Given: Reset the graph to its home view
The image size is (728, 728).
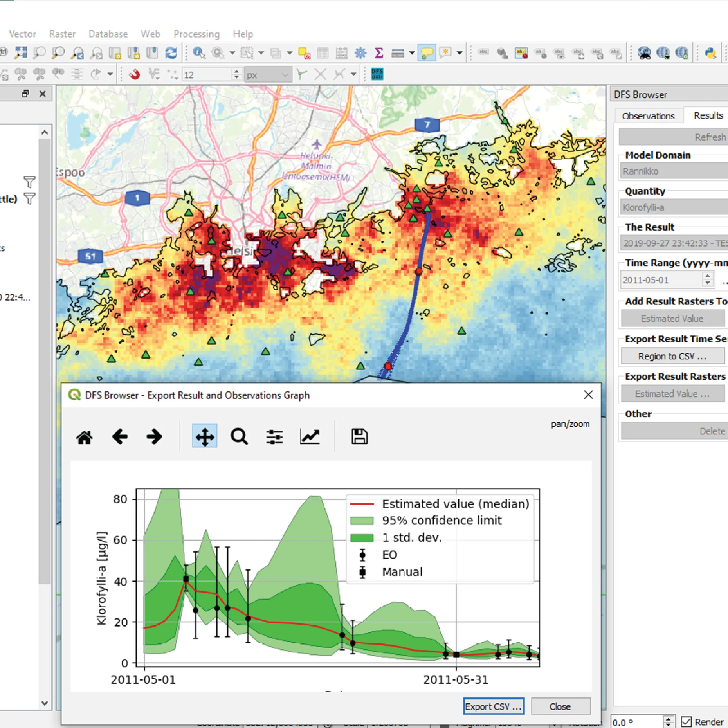Looking at the screenshot, I should click(x=85, y=436).
